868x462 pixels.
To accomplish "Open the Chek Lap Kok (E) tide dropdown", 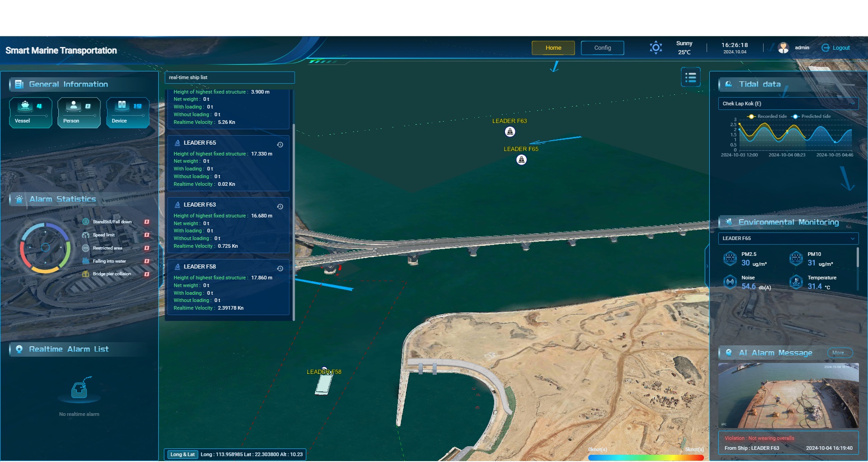I will [788, 104].
